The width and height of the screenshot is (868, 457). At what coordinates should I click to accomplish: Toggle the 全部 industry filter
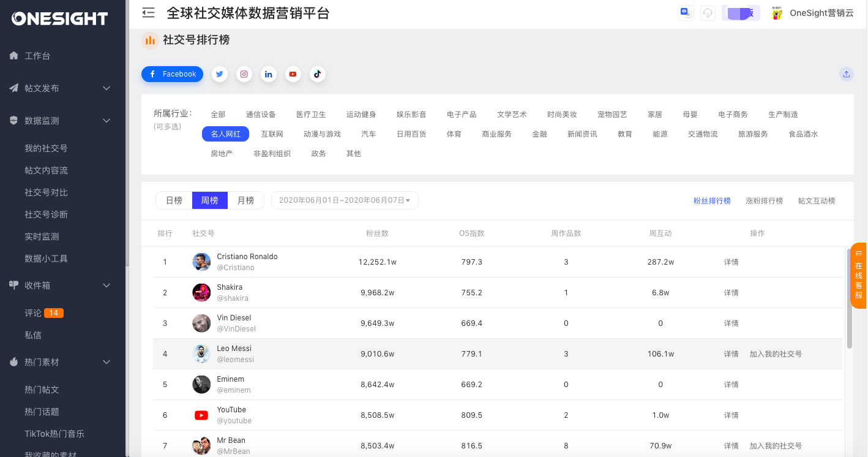coord(218,115)
